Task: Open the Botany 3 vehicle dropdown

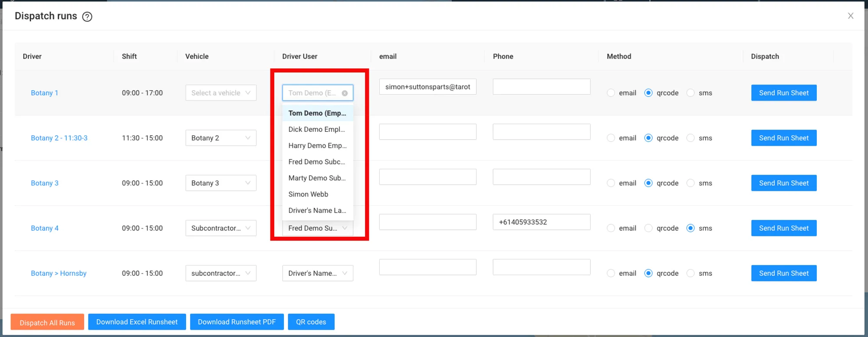Action: 221,183
